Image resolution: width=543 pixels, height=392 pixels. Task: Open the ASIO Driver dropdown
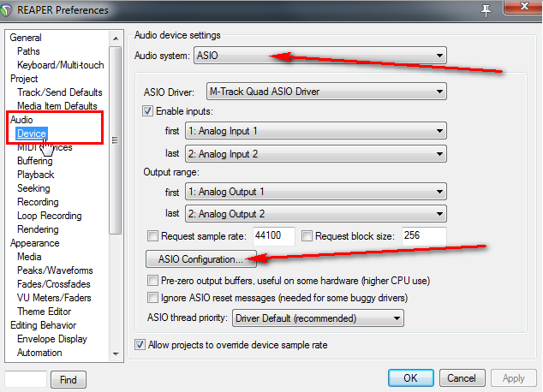pos(326,92)
